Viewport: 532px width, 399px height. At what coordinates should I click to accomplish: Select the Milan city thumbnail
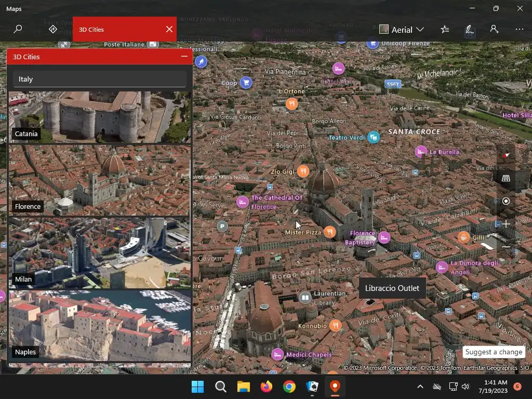(x=100, y=253)
